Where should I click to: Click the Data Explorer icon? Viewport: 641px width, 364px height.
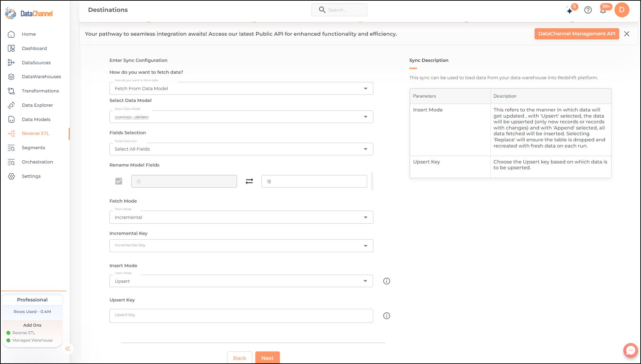click(x=11, y=105)
